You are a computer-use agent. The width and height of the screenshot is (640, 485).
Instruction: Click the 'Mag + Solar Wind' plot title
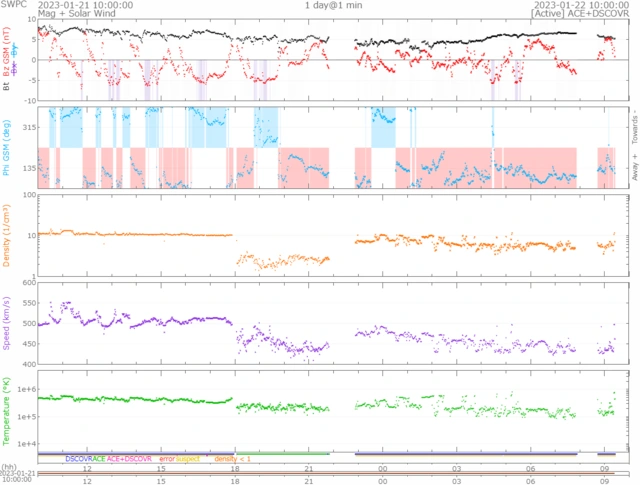[76, 13]
